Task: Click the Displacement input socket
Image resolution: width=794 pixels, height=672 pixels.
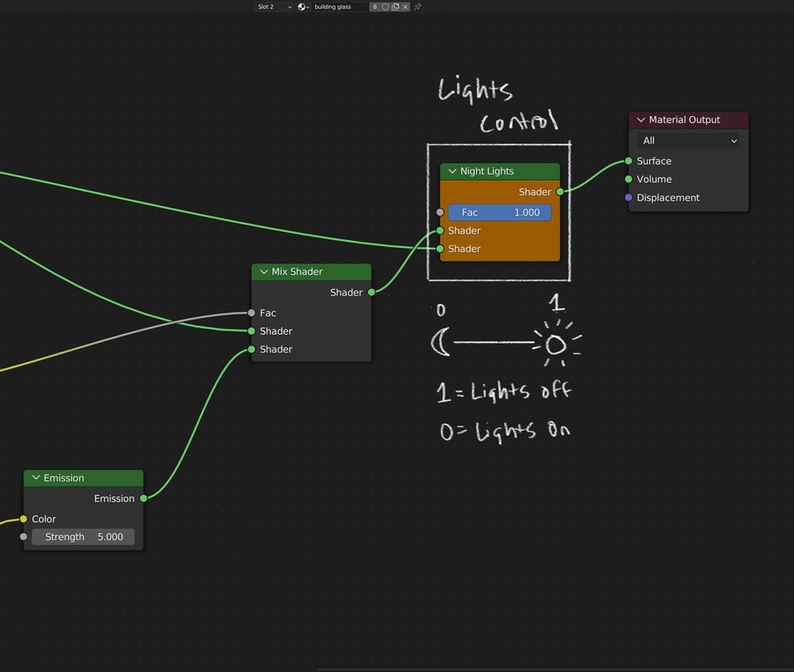Action: [x=628, y=197]
